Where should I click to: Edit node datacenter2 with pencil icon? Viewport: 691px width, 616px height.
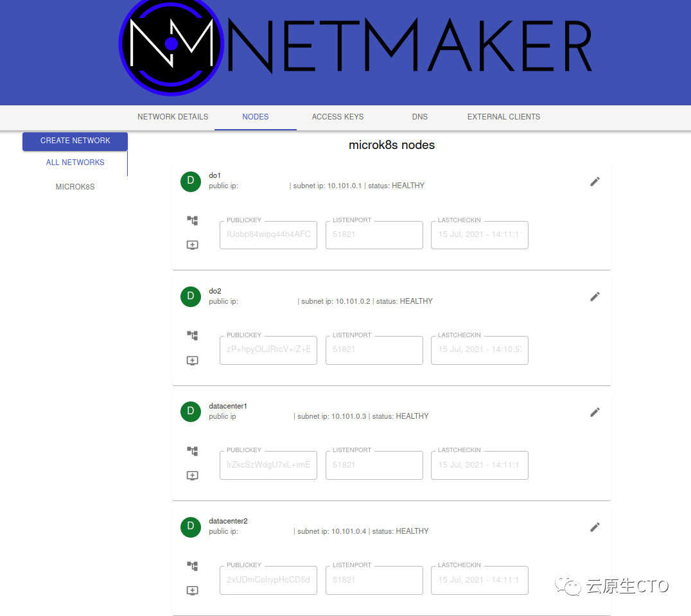(x=595, y=527)
